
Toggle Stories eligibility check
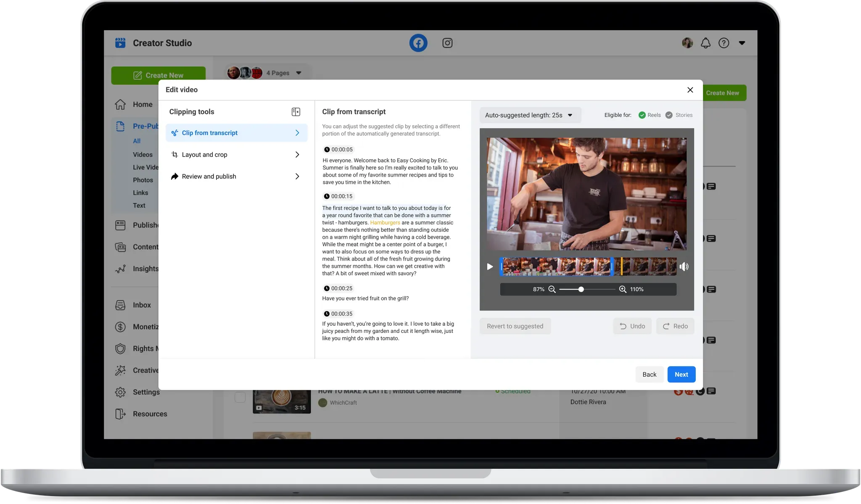pyautogui.click(x=669, y=115)
